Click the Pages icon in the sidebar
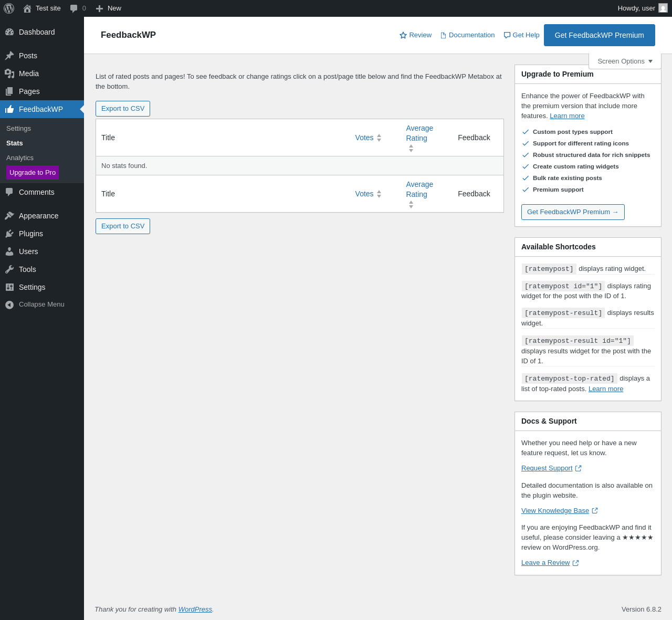 pyautogui.click(x=9, y=91)
